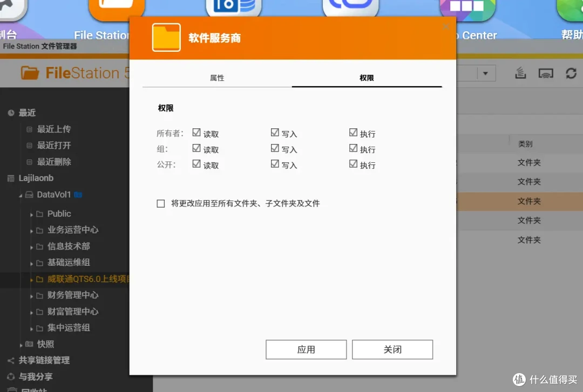Click the stacked layers toolbar icon
Image resolution: width=583 pixels, height=392 pixels.
520,73
